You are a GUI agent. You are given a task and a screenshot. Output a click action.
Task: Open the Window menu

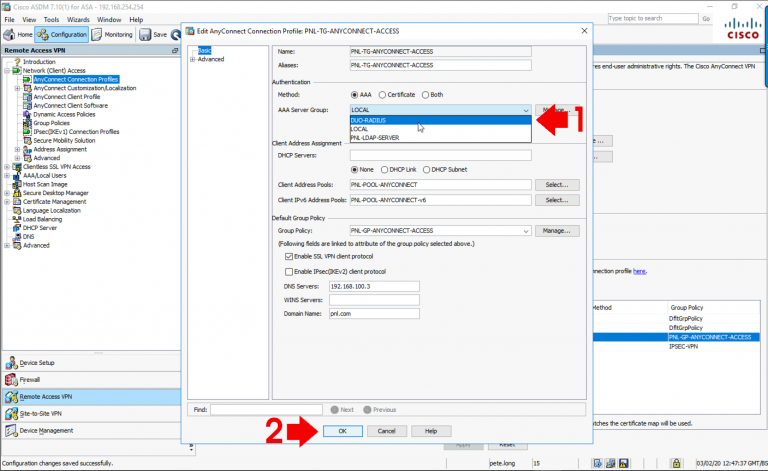[109, 20]
